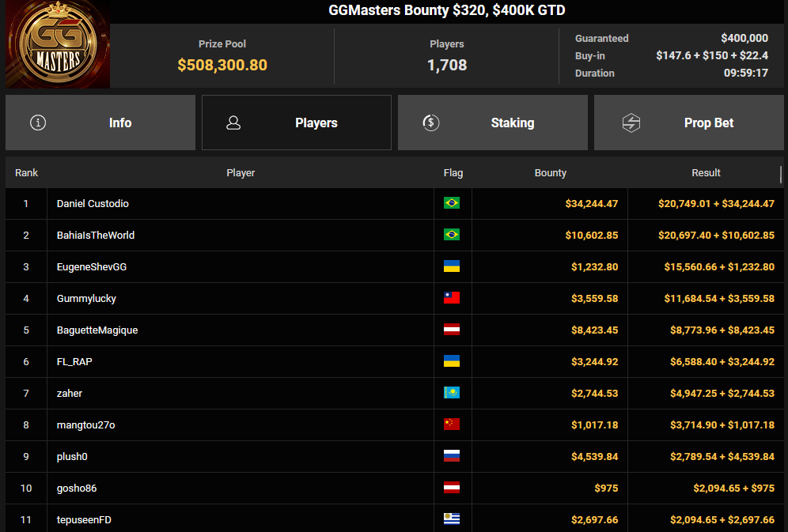Click the result $11,684.54 + $3,559.58
This screenshot has width=788, height=532.
pos(719,299)
